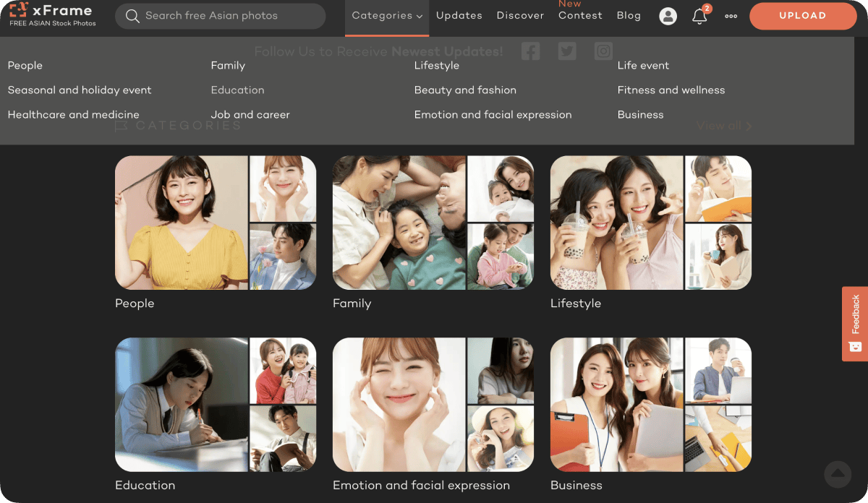The height and width of the screenshot is (503, 868).
Task: Select Emotion and facial expression in dropdown
Action: pyautogui.click(x=493, y=115)
